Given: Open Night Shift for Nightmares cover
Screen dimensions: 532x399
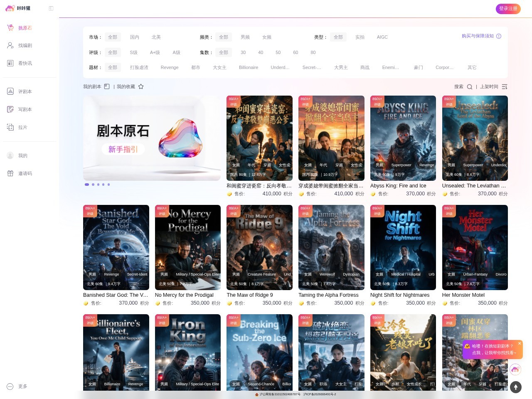Looking at the screenshot, I should [403, 247].
